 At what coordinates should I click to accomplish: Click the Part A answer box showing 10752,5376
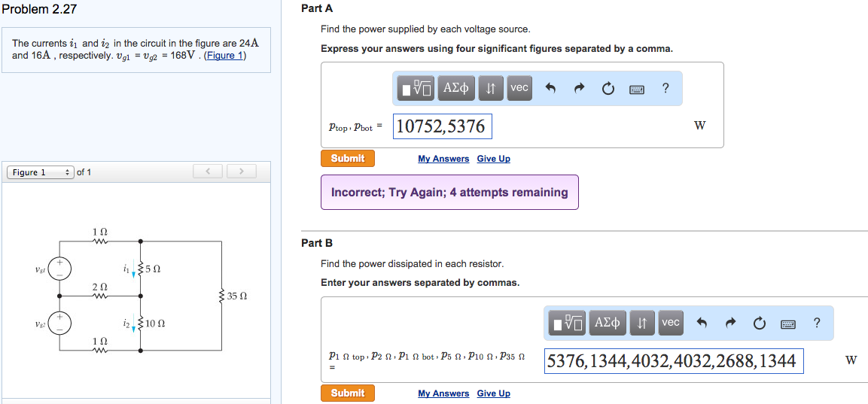443,126
